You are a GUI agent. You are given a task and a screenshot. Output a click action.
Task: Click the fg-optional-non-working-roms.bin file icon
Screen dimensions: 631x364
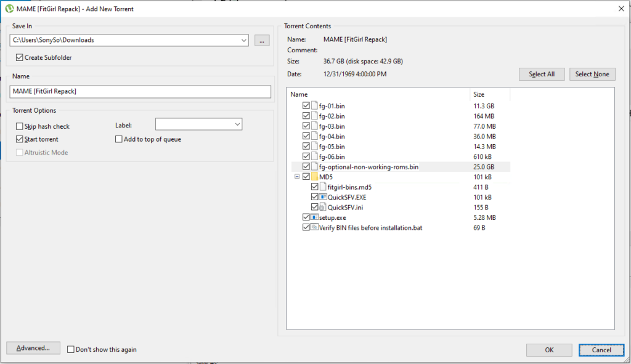314,166
